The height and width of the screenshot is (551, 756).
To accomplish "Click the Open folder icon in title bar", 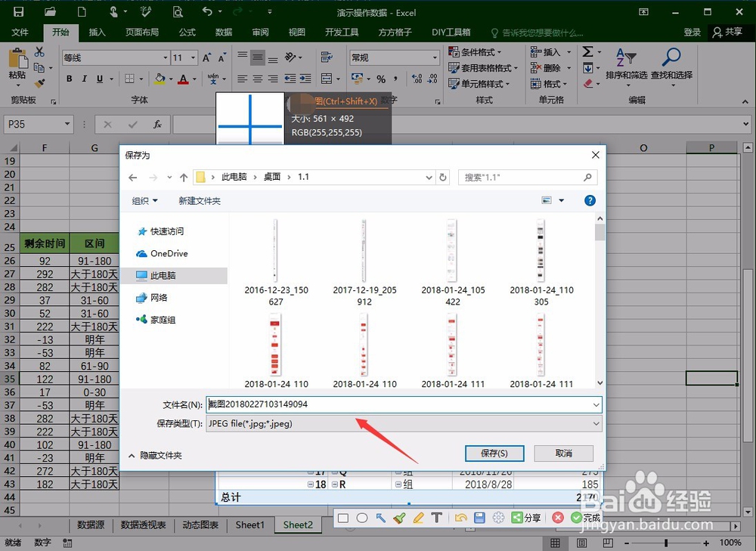I will [x=50, y=11].
